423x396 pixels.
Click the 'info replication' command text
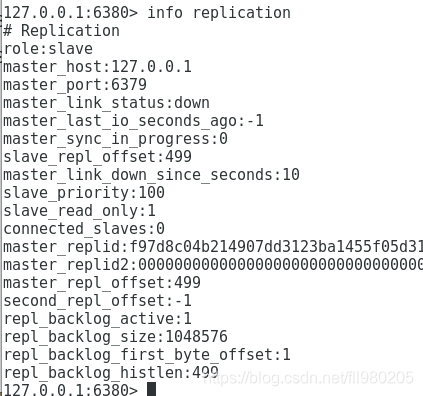[x=219, y=13]
